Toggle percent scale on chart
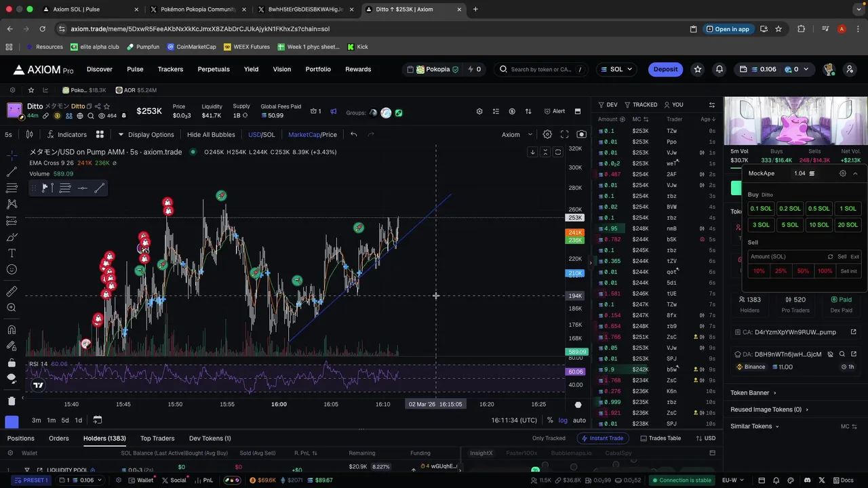 [x=550, y=420]
